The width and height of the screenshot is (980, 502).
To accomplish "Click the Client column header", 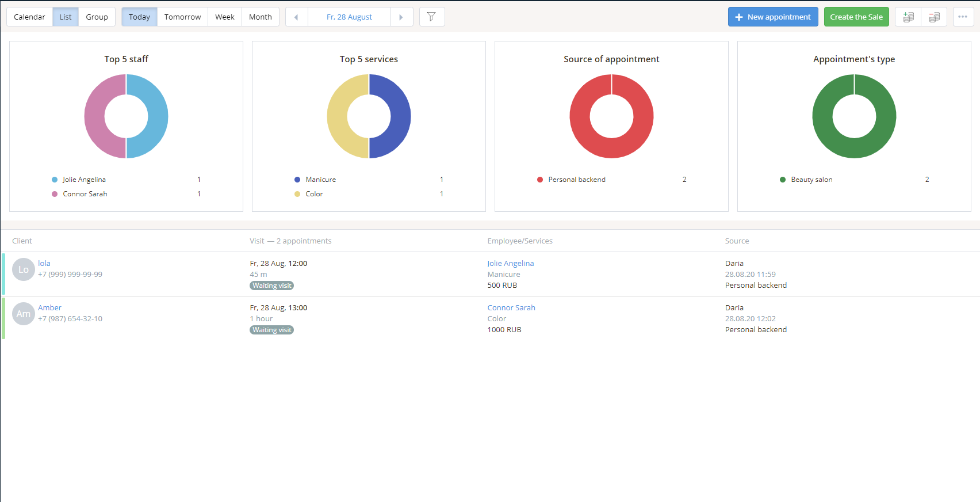I will click(x=22, y=241).
